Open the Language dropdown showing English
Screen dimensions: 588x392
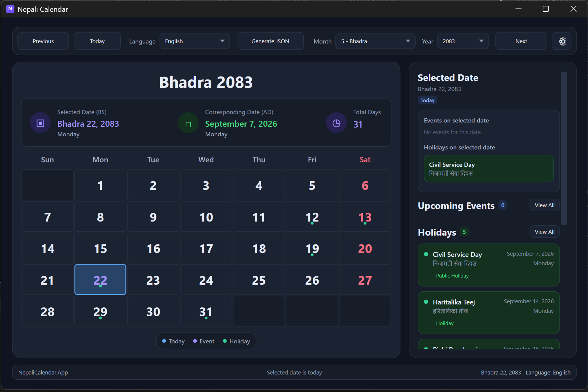195,41
